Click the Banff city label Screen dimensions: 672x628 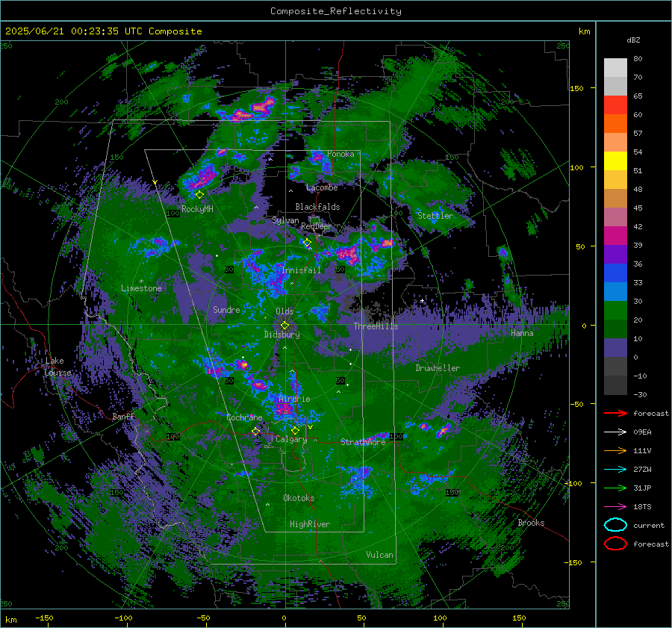(123, 417)
